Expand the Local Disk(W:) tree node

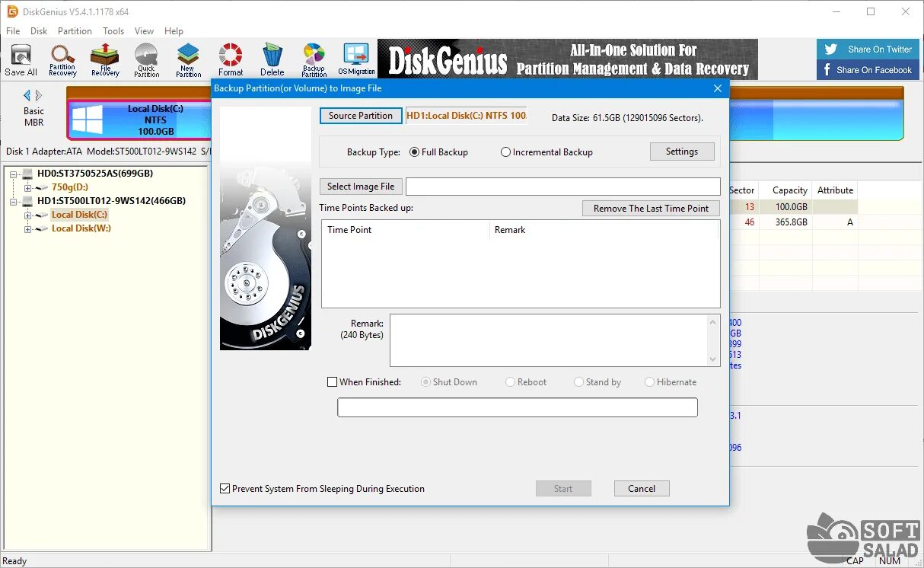(28, 228)
